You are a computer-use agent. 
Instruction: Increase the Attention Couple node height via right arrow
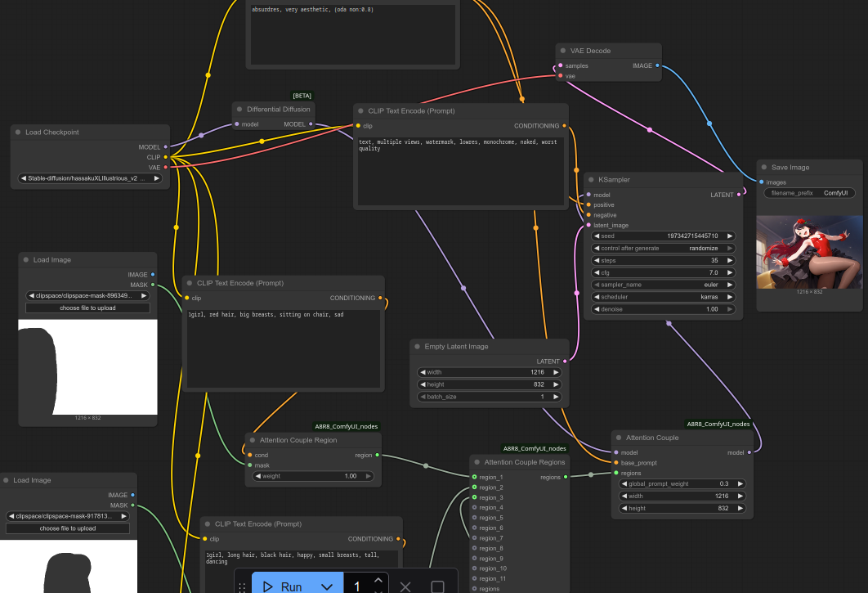[740, 508]
